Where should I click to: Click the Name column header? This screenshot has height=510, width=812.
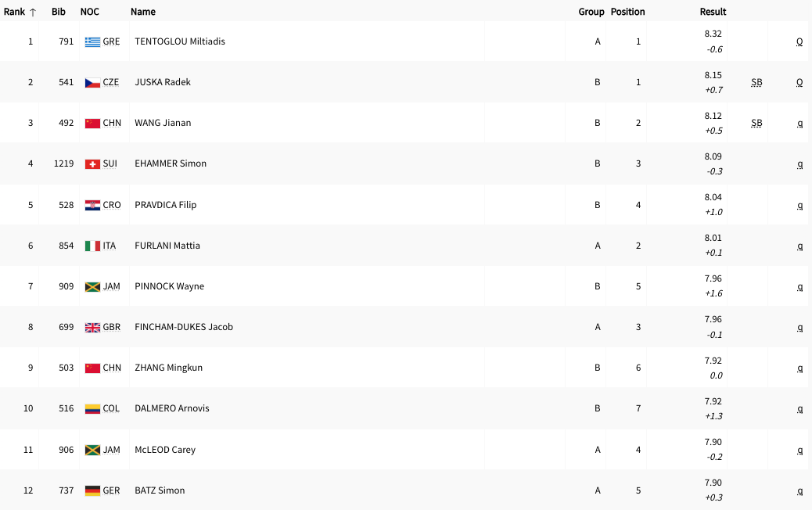[143, 12]
